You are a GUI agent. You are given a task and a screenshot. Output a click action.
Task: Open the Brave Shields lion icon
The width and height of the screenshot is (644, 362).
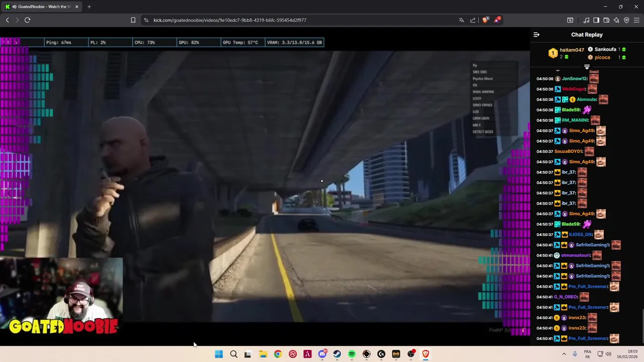pyautogui.click(x=485, y=20)
